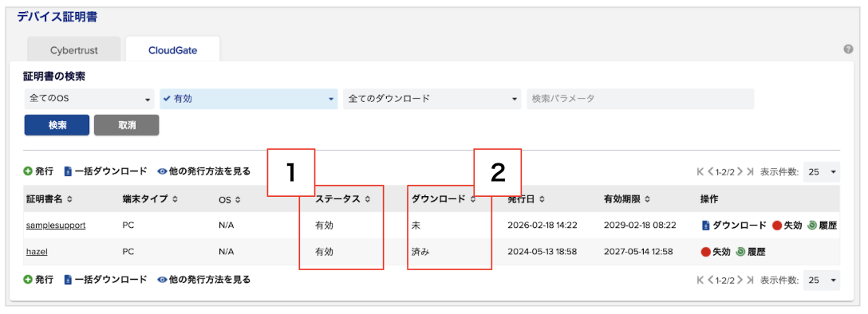Revoke hazel with the 失効 button
Viewport: 868px width, 314px height.
point(716,252)
